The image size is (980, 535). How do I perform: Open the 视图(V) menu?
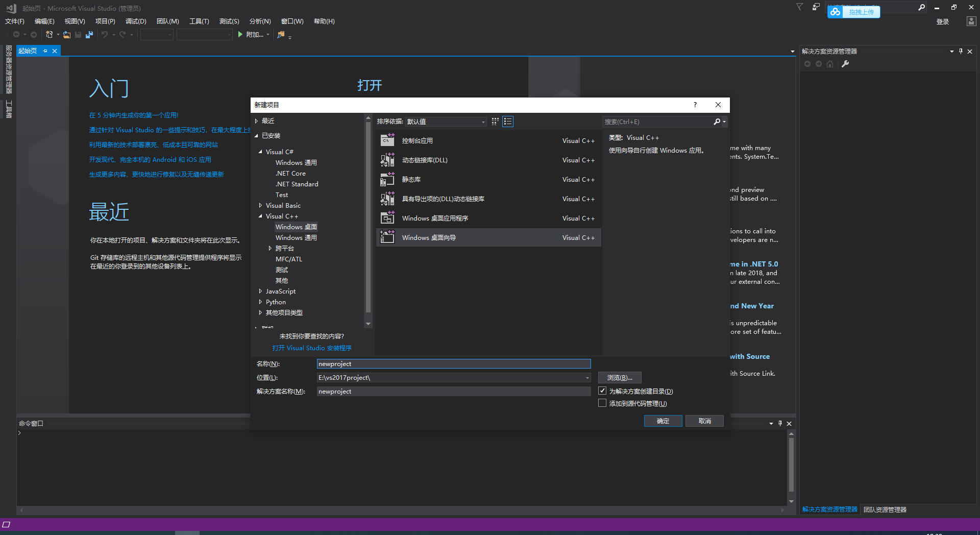(75, 21)
